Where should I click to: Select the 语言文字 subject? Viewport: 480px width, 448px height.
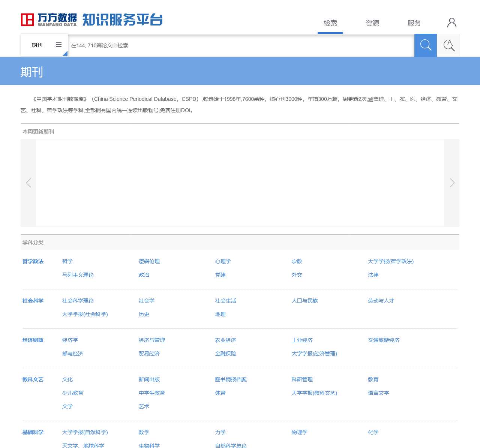(x=379, y=393)
